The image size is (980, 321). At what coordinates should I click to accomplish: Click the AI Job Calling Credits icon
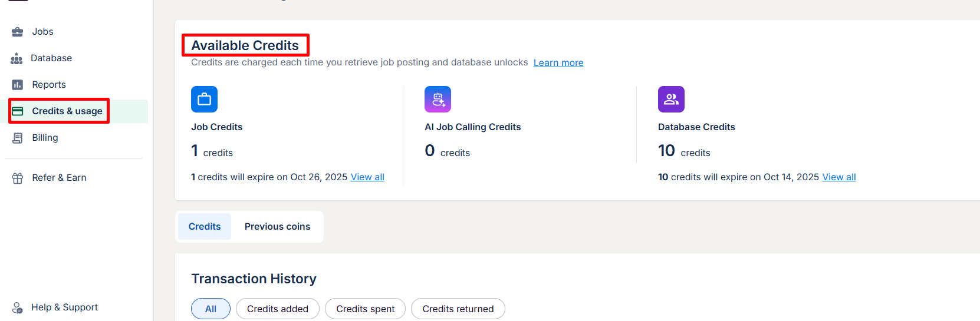point(438,99)
